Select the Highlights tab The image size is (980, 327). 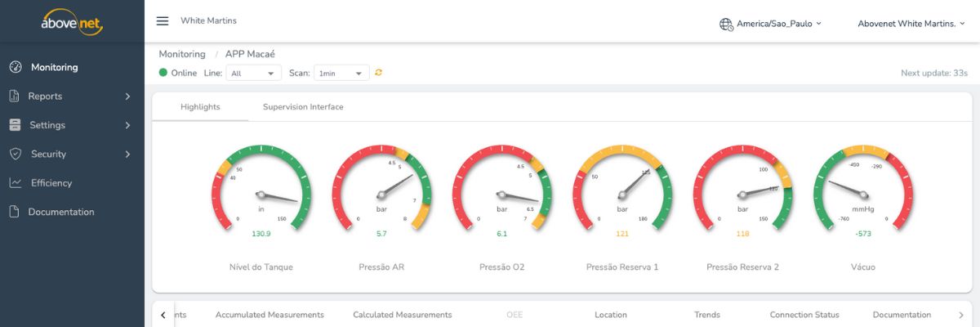(x=200, y=107)
